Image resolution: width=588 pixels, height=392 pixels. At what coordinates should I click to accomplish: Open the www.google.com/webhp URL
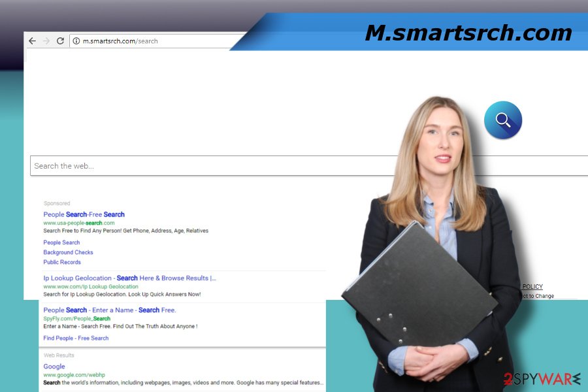[74, 375]
